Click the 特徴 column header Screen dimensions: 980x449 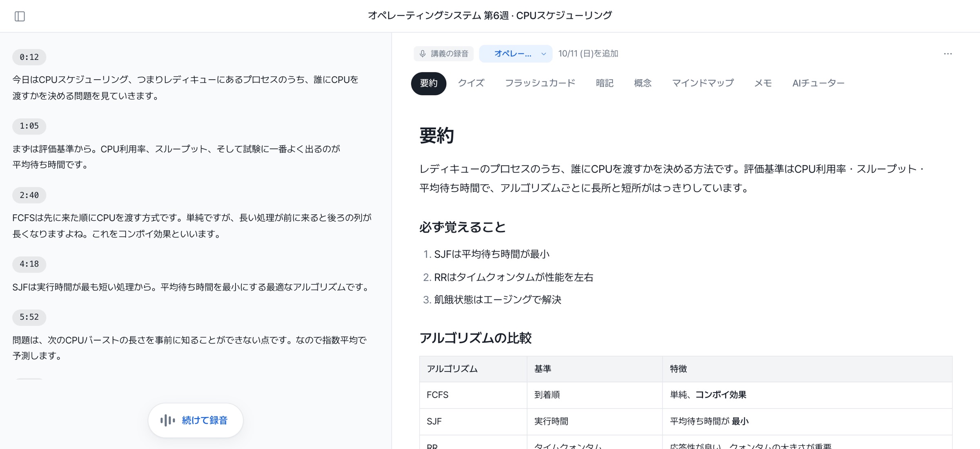(x=807, y=369)
